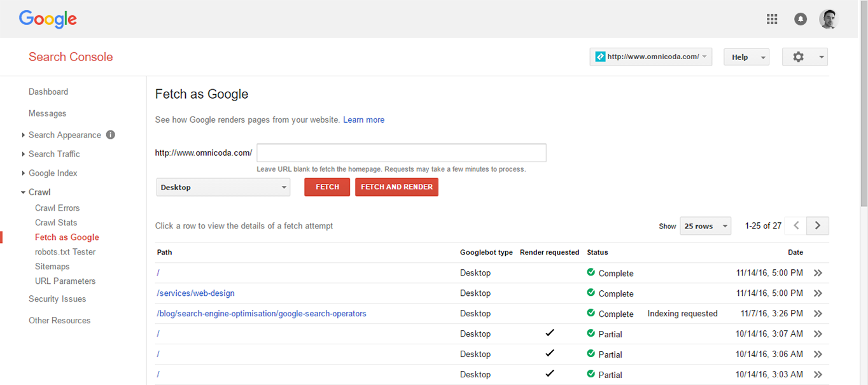Open Security Issues page
Image resolution: width=868 pixels, height=385 pixels.
(57, 299)
